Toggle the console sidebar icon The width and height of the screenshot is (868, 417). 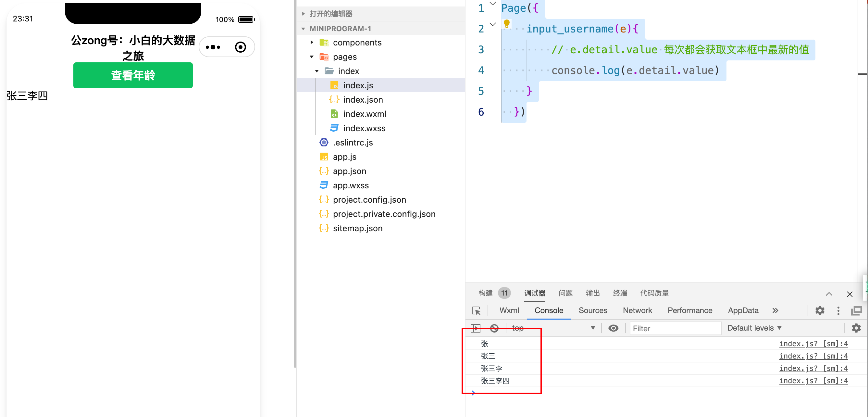tap(476, 328)
